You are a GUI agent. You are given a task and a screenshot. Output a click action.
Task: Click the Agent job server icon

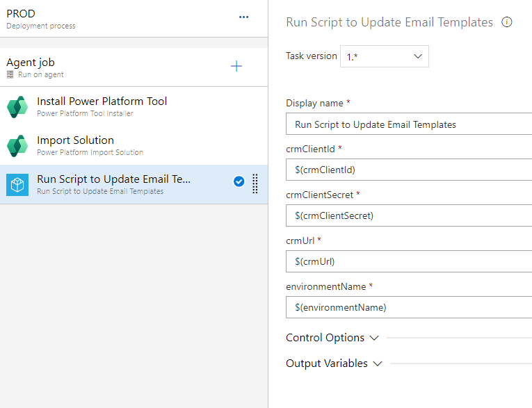tap(10, 74)
